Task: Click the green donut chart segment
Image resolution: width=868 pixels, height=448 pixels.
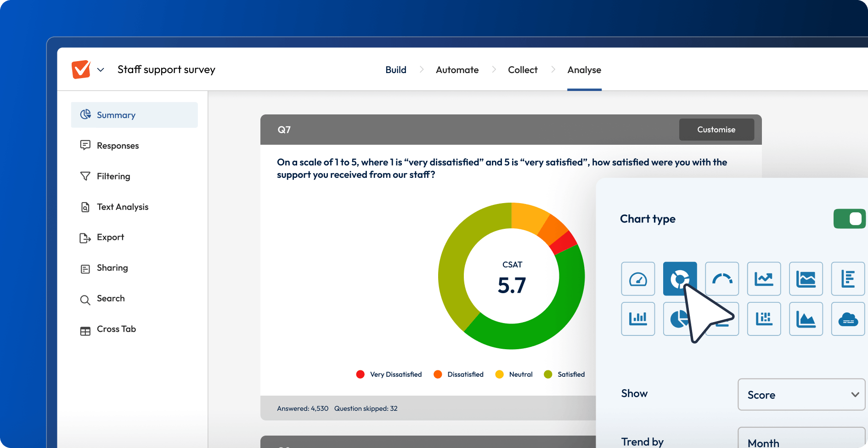Action: click(x=551, y=322)
